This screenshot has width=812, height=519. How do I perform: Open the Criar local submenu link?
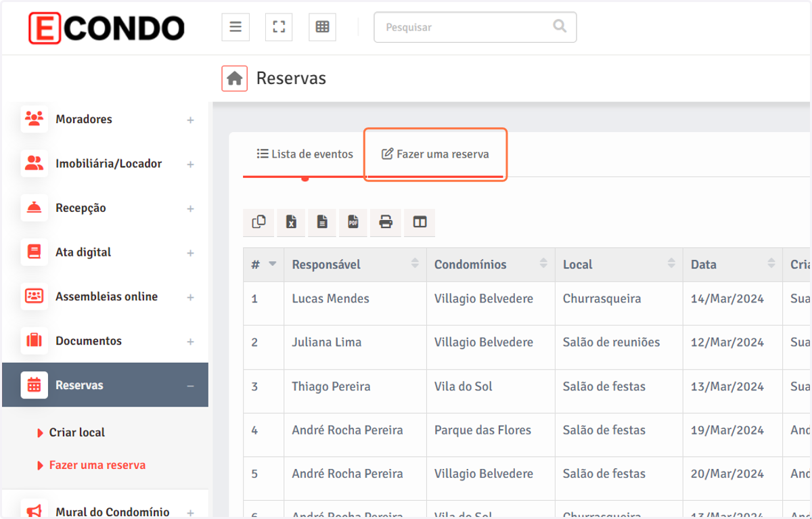pos(77,432)
